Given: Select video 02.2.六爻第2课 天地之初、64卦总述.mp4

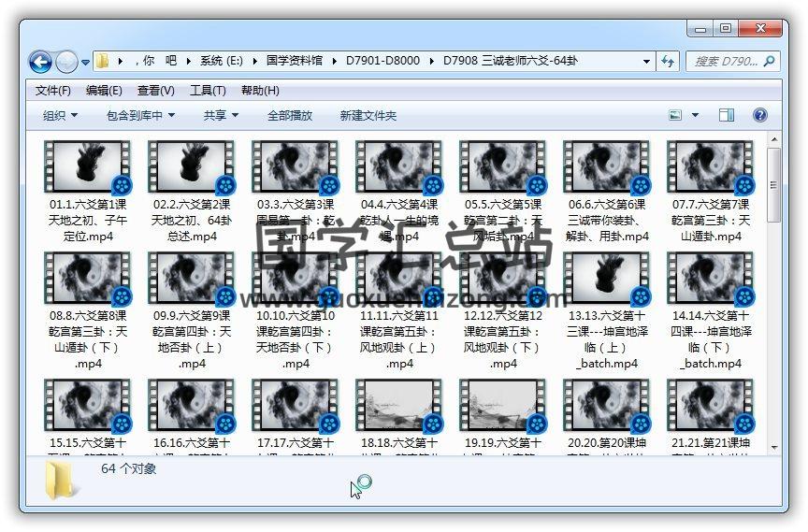Looking at the screenshot, I should tap(191, 192).
